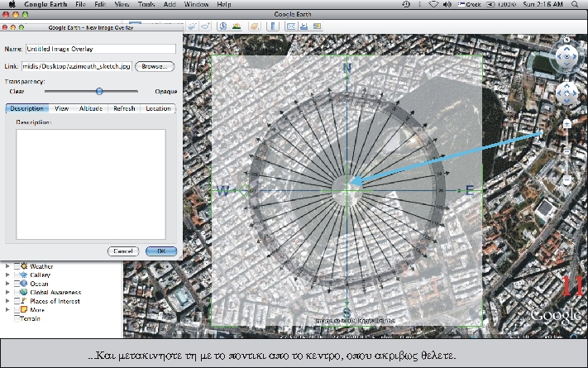Click the email view toolbar icon

[291, 26]
